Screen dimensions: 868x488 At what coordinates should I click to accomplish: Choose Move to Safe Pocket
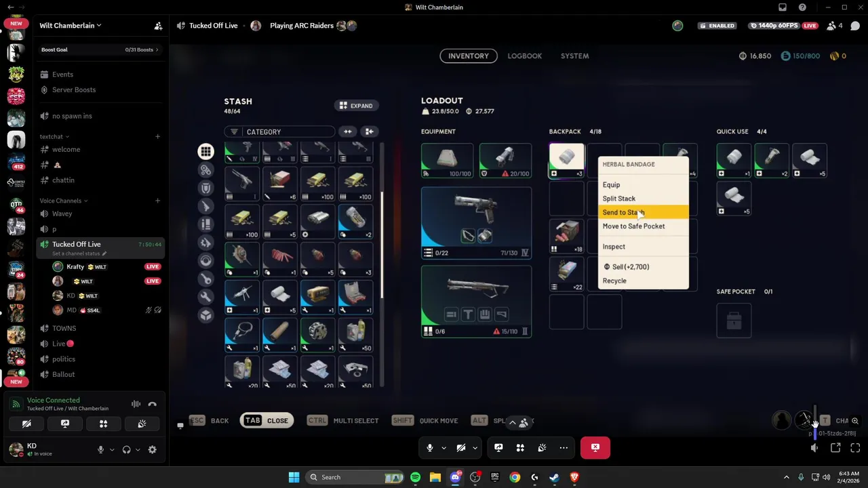(x=643, y=226)
